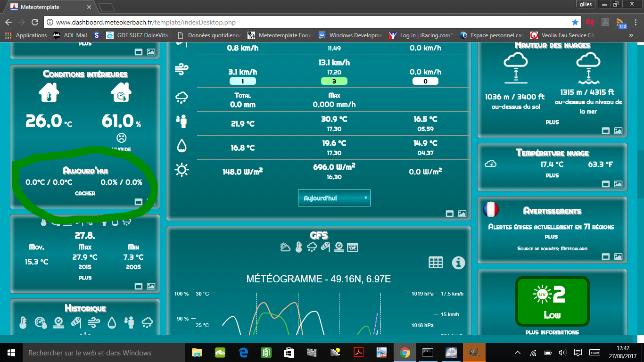Image resolution: width=644 pixels, height=362 pixels.
Task: Click the wind level 3 green badge
Action: (x=334, y=81)
